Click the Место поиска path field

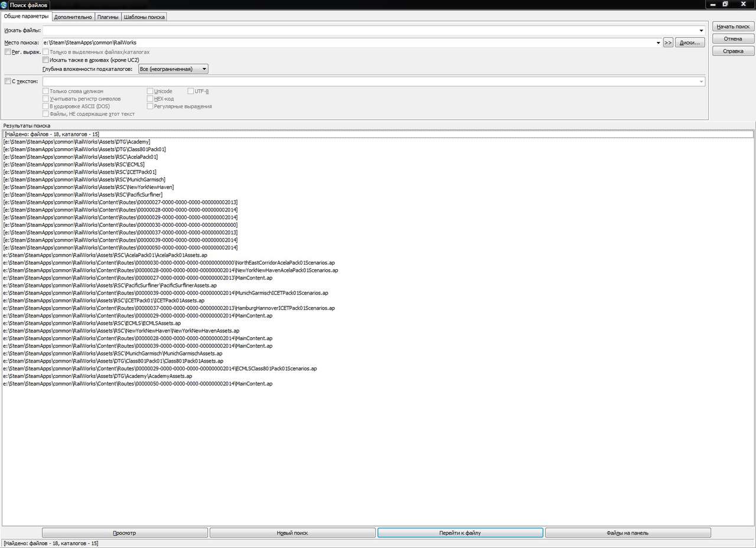[x=348, y=43]
